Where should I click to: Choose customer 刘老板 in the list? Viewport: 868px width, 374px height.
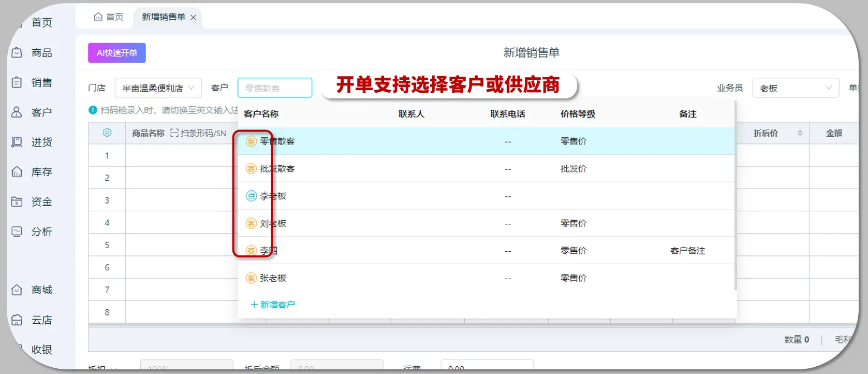click(x=486, y=223)
